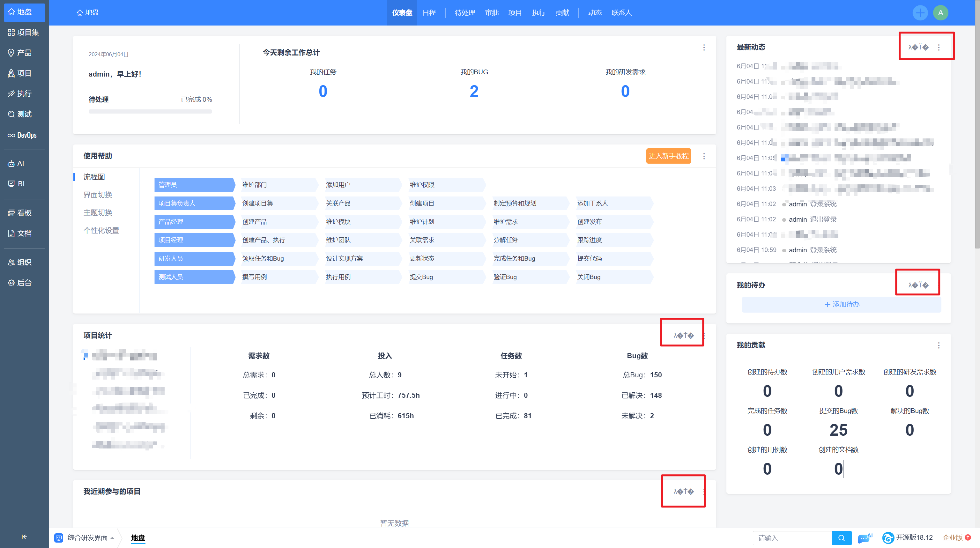Click 添加待办 to add a todo
This screenshot has width=980, height=548.
(842, 304)
